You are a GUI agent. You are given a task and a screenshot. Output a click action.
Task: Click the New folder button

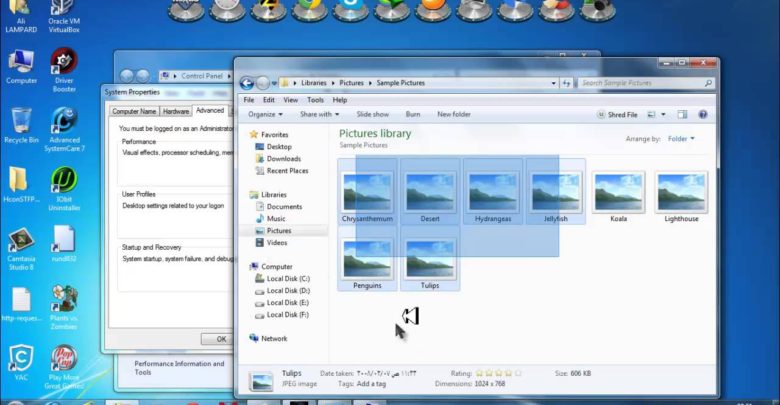[x=454, y=114]
